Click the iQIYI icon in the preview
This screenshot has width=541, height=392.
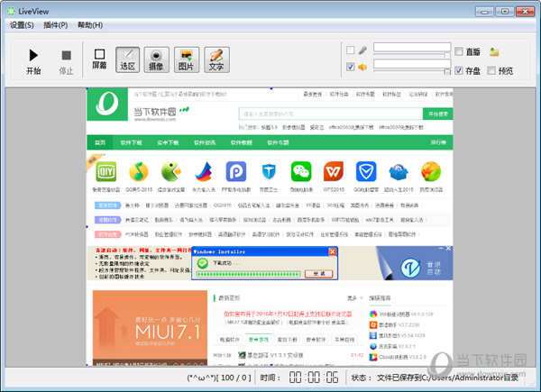click(105, 172)
